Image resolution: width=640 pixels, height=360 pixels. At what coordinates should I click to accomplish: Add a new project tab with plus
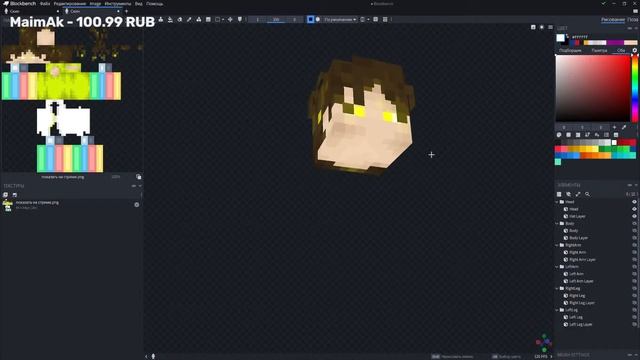tap(127, 11)
